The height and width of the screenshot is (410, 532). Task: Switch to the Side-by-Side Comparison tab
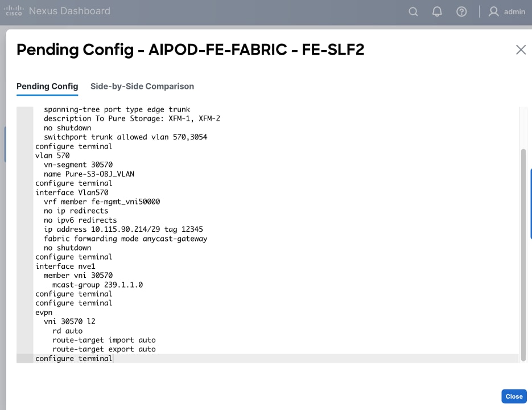(142, 87)
